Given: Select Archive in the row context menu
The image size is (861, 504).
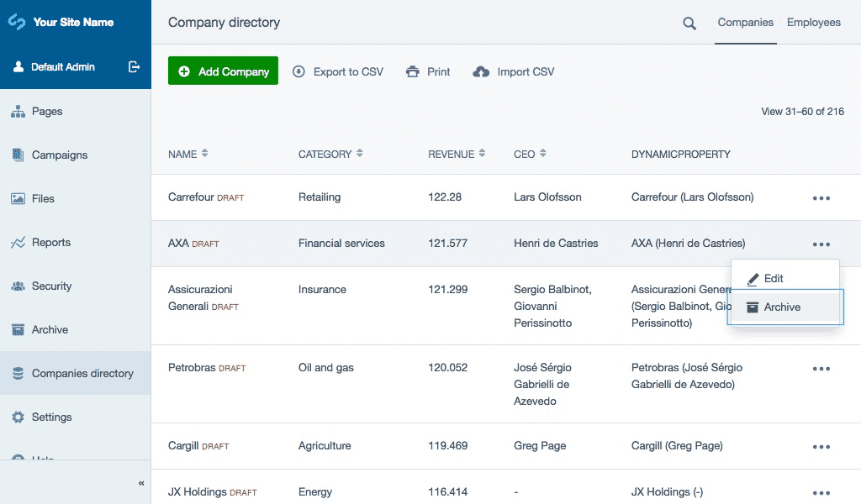Looking at the screenshot, I should tap(782, 307).
